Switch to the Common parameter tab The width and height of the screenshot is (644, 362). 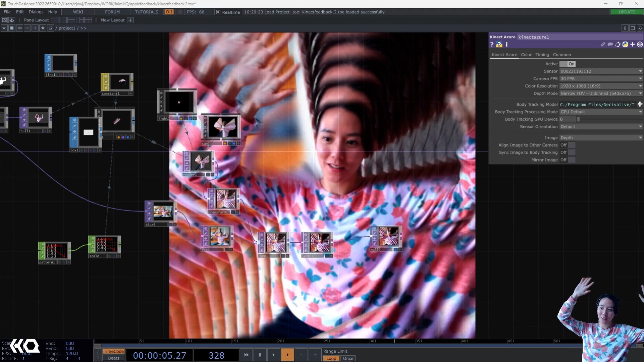pos(562,55)
